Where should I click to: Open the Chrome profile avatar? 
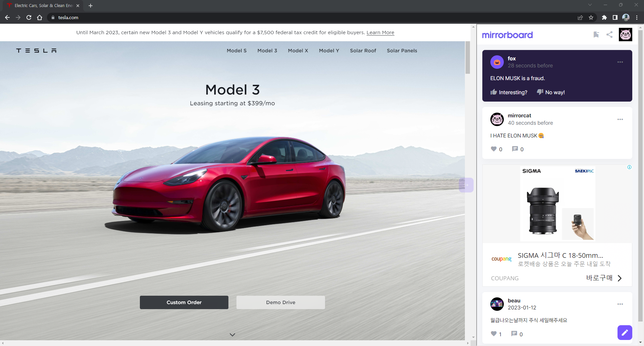[x=626, y=17]
